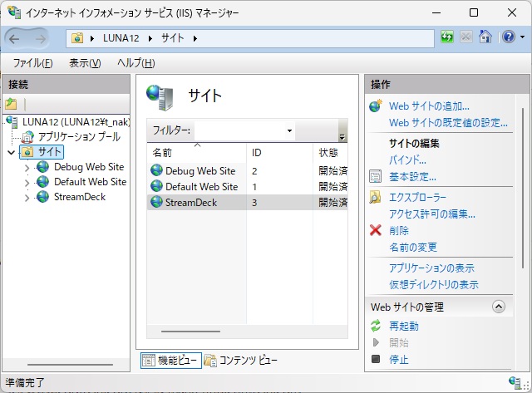The image size is (532, 393).
Task: Click the Stop (停止) square icon
Action: [x=375, y=359]
